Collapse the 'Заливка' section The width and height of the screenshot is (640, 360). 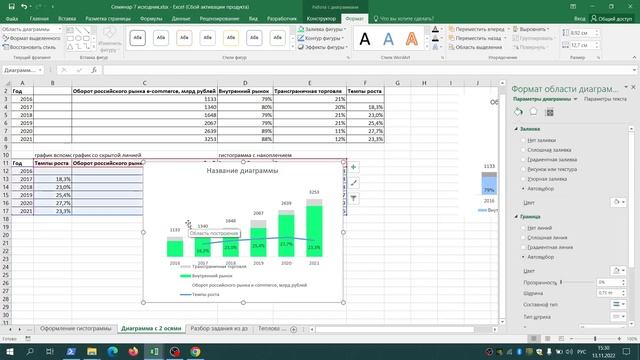pyautogui.click(x=516, y=129)
